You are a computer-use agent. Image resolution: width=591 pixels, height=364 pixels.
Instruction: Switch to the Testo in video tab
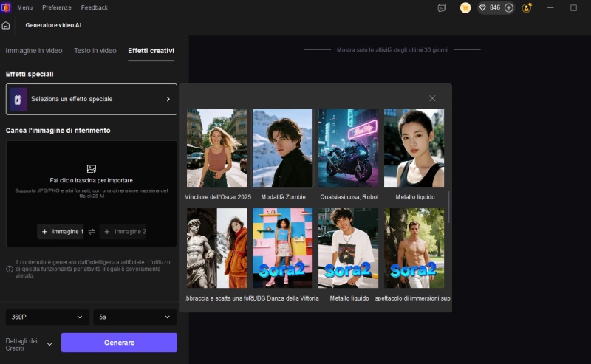tap(95, 51)
